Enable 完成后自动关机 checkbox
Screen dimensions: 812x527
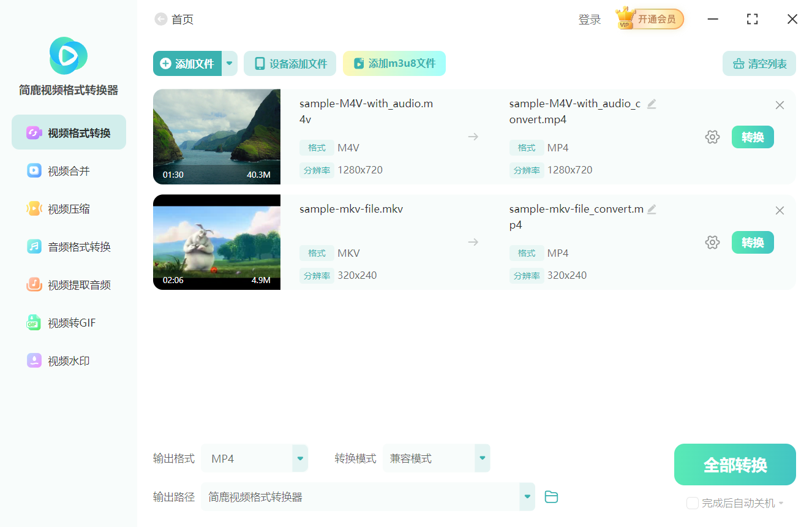coord(693,503)
